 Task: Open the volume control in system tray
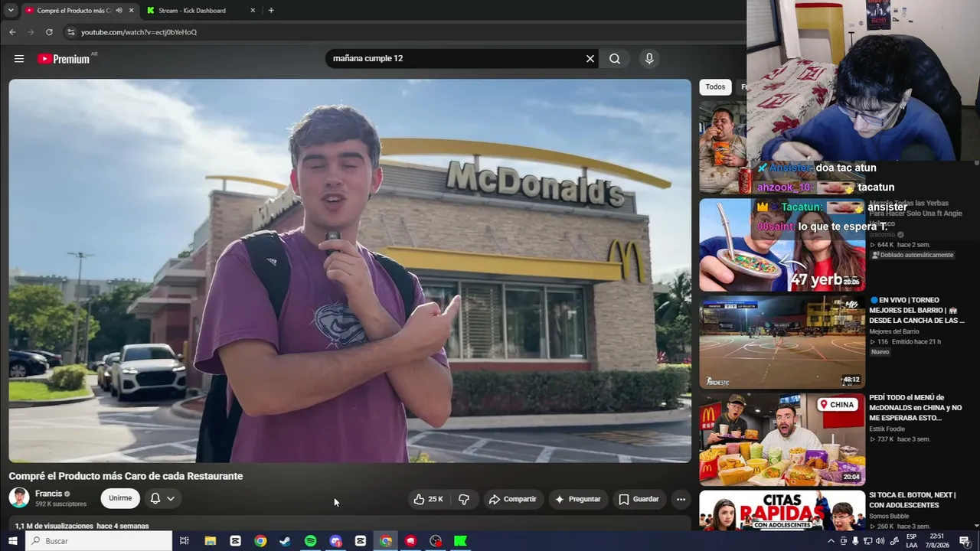click(880, 541)
